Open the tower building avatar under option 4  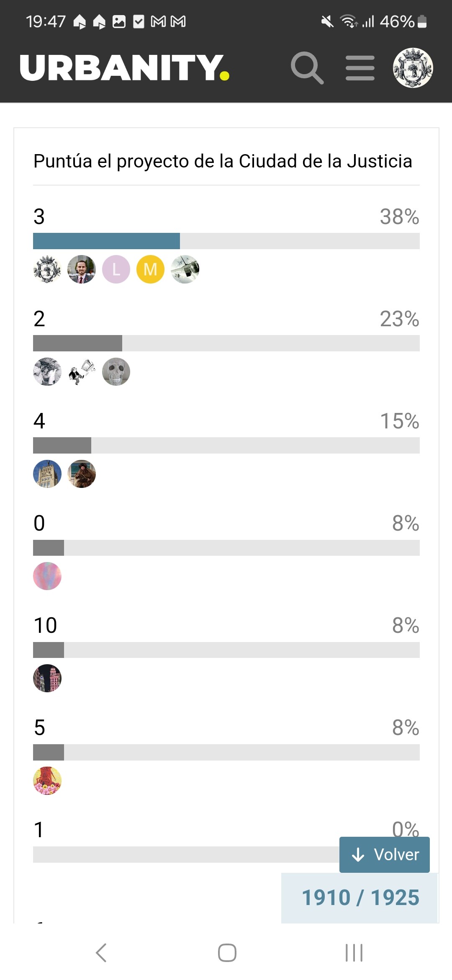point(47,474)
